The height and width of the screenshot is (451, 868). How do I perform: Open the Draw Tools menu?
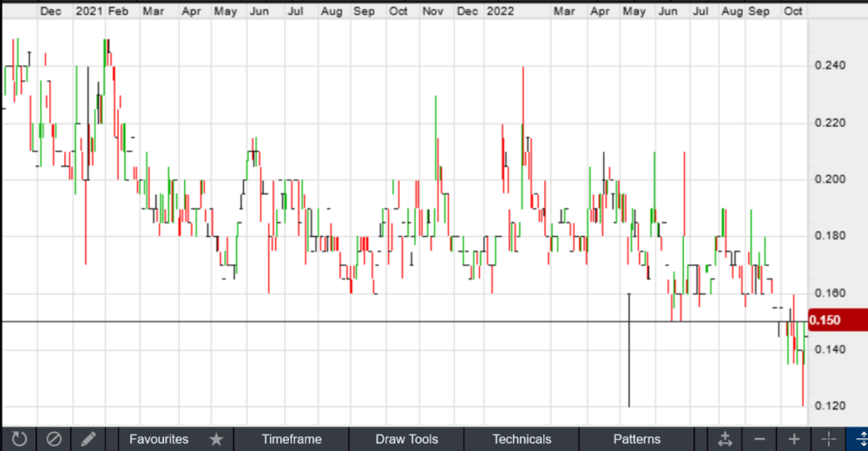407,440
